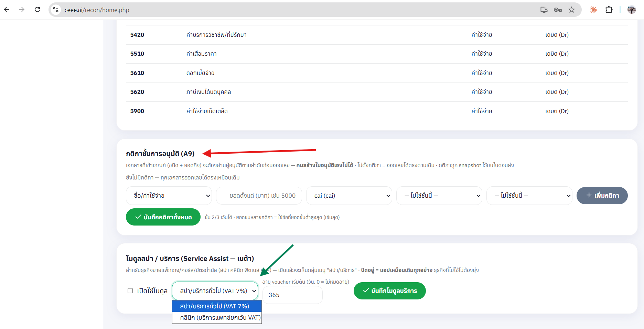The image size is (644, 329).
Task: Bookmark this page with star icon
Action: click(571, 10)
